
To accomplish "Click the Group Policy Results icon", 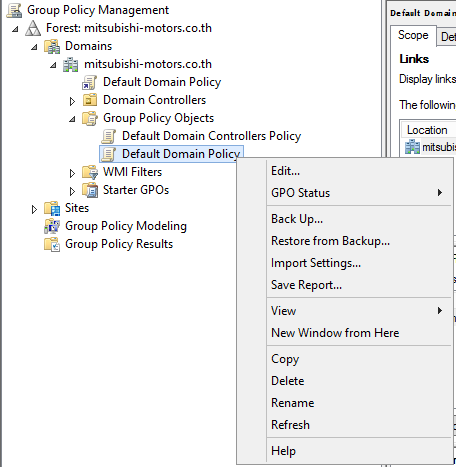I will pyautogui.click(x=52, y=244).
